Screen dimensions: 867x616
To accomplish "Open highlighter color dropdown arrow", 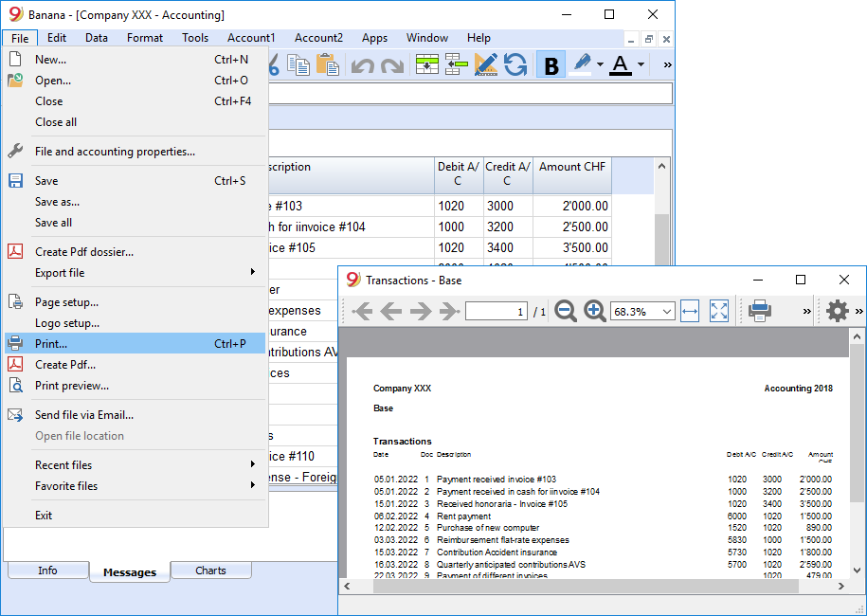I will (x=601, y=64).
